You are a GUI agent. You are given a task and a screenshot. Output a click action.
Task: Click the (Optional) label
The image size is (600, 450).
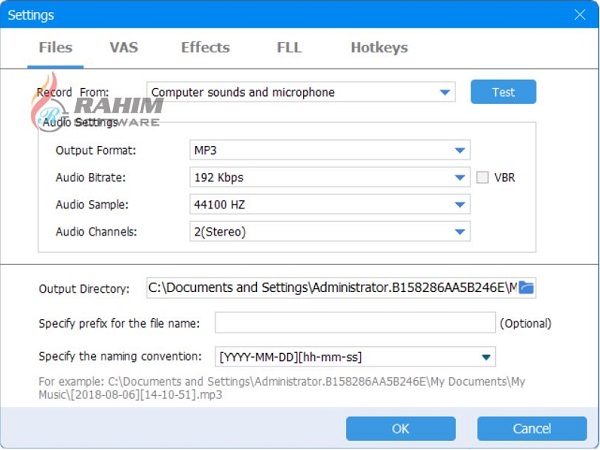click(x=525, y=323)
